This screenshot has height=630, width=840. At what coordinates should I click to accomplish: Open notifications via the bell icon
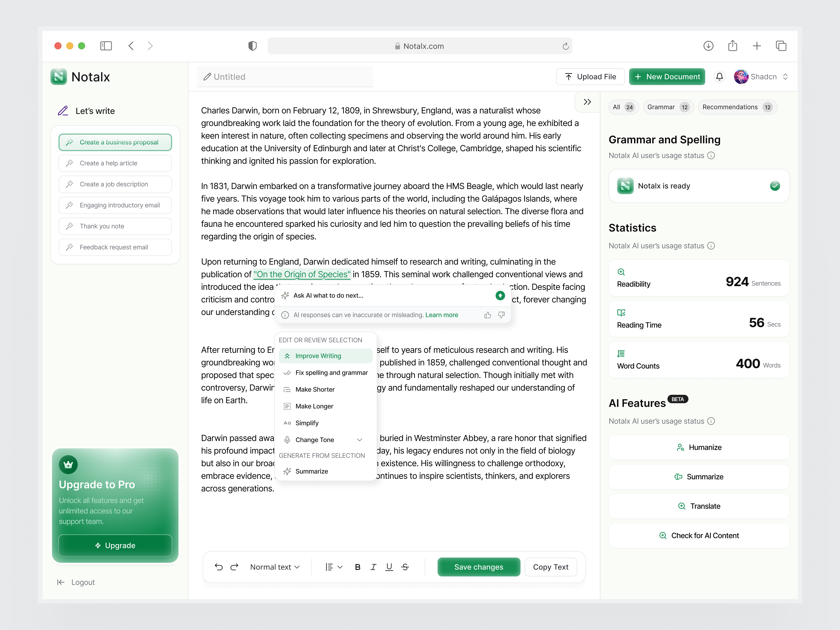click(x=719, y=77)
